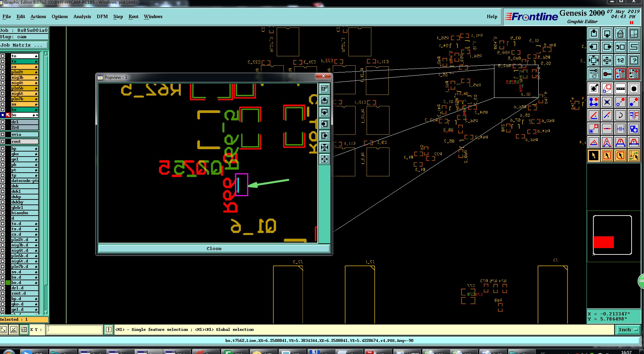644x354 pixels.
Task: Click the bo.d green color swatch
Action: pyautogui.click(x=8, y=283)
